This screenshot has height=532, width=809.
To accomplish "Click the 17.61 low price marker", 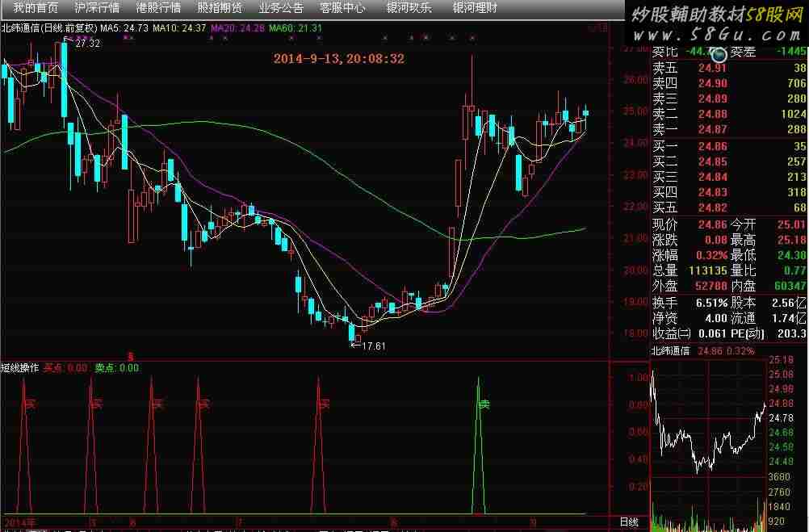I will coord(374,346).
